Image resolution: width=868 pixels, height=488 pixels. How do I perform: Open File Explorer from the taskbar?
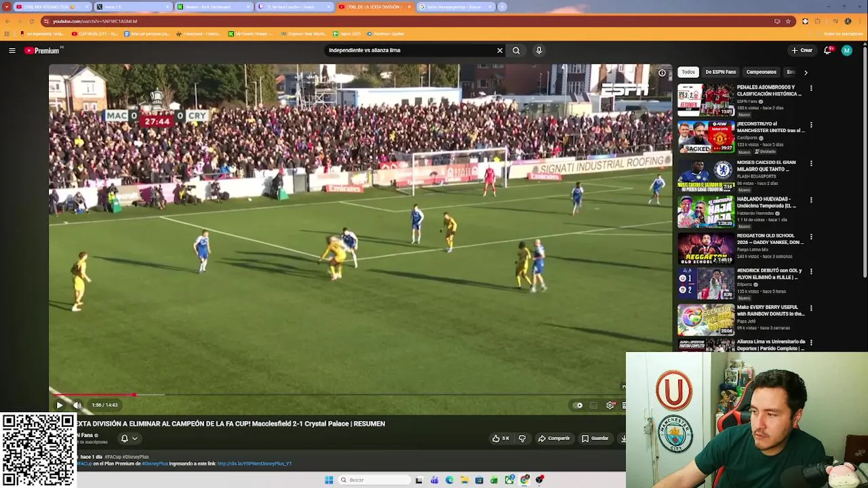point(464,480)
